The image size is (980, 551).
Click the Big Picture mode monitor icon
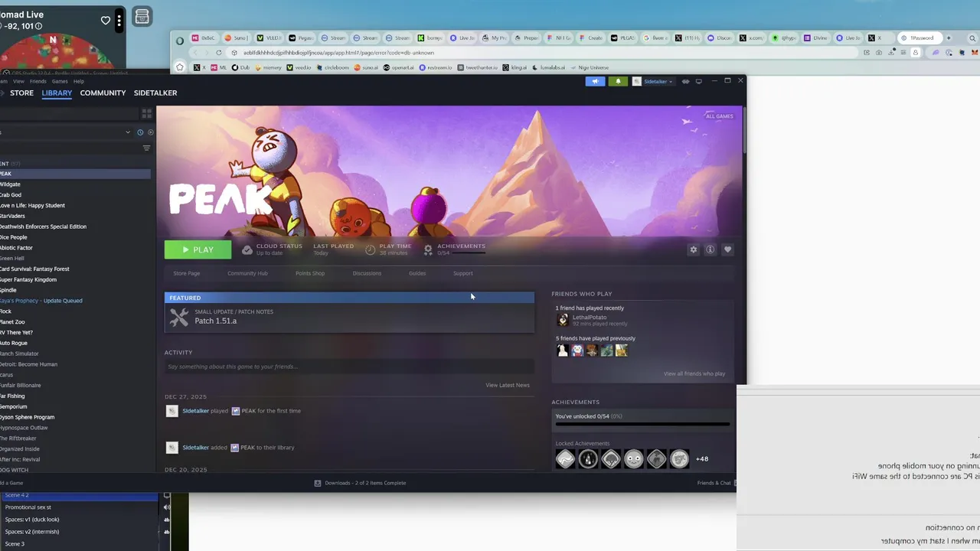[x=698, y=81]
